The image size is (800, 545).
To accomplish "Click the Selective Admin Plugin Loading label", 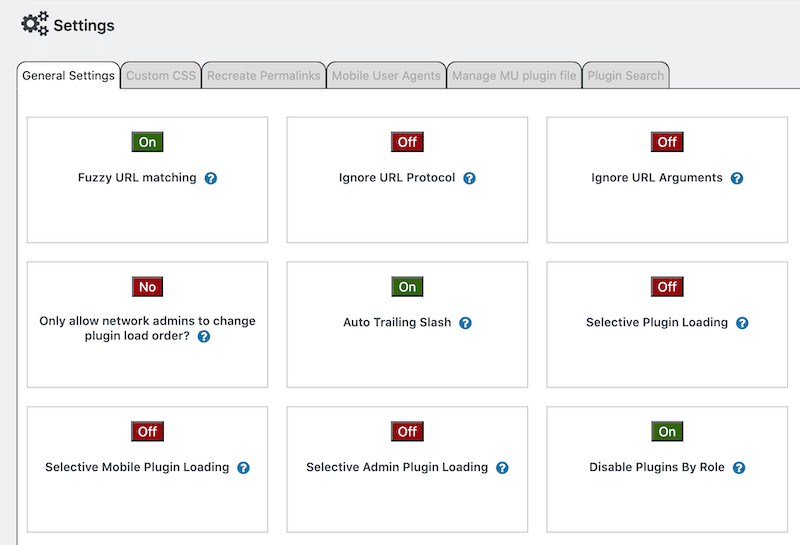I will (396, 467).
